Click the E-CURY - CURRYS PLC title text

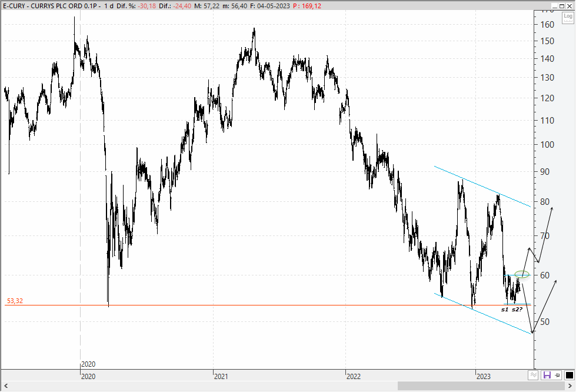pos(52,6)
